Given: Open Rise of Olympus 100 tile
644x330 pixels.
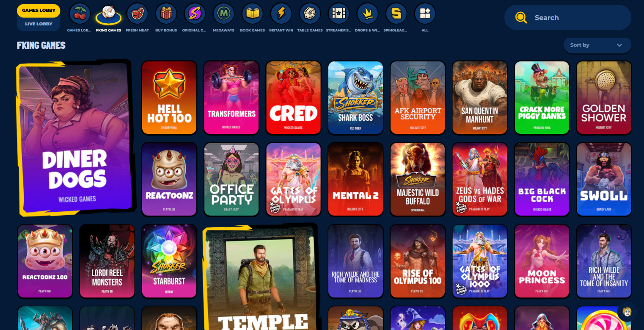Looking at the screenshot, I should point(418,261).
